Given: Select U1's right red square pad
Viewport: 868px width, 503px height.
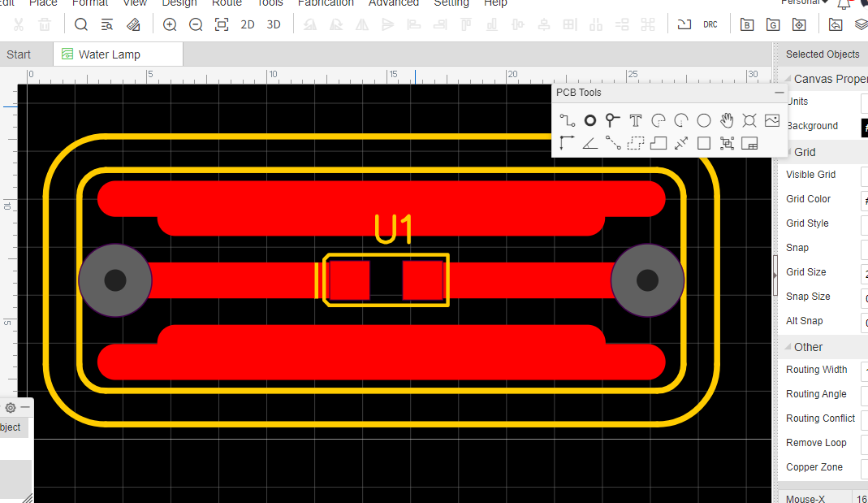Looking at the screenshot, I should (x=423, y=280).
